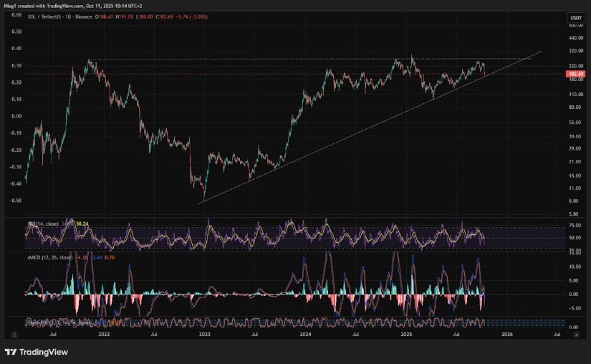Click the red 182.69 current price label
The image size is (591, 364).
[575, 74]
